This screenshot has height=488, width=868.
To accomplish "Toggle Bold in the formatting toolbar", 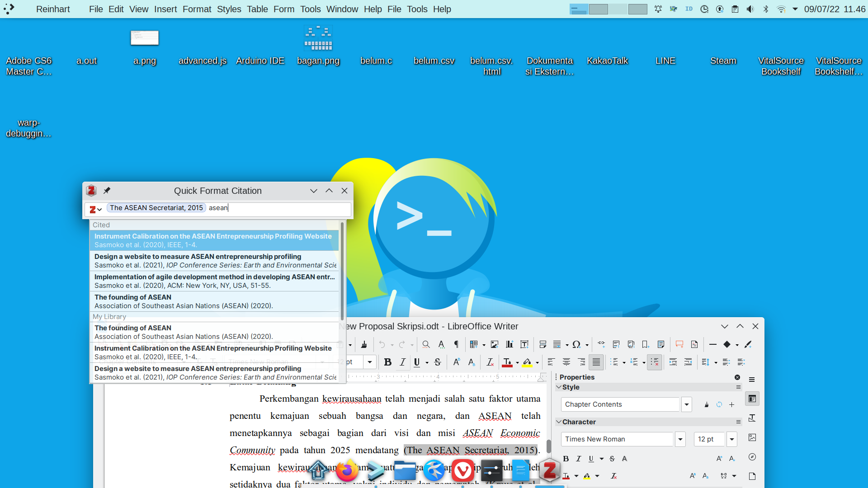I will [x=387, y=362].
